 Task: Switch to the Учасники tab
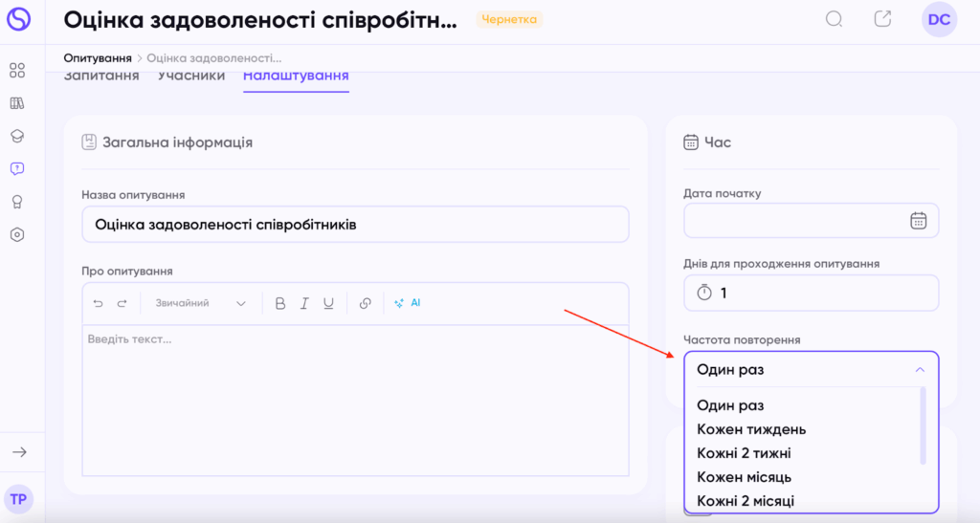191,76
